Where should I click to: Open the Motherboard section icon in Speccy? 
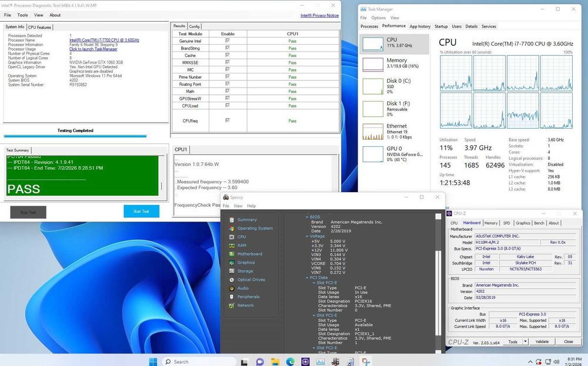pos(231,254)
